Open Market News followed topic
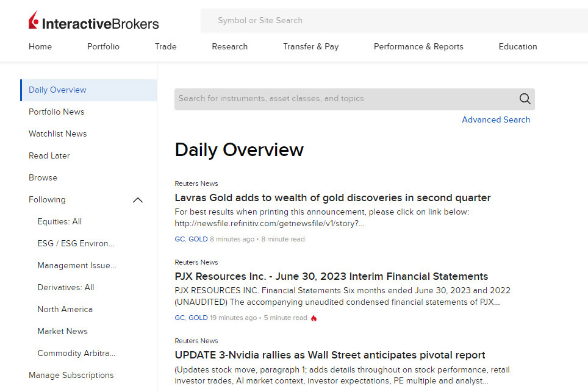The image size is (588, 392). coord(62,331)
